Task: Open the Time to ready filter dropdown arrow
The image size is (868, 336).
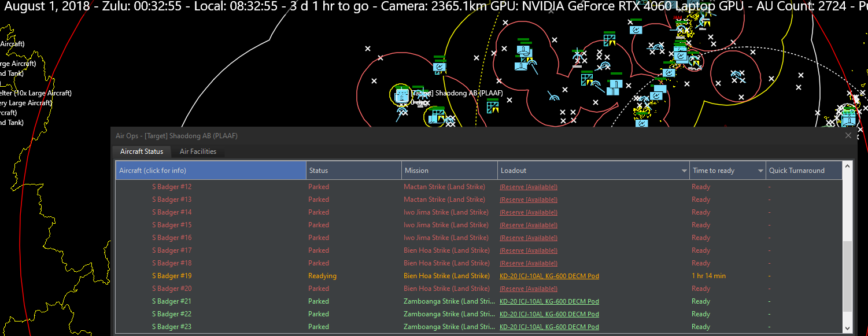Action: pos(760,171)
